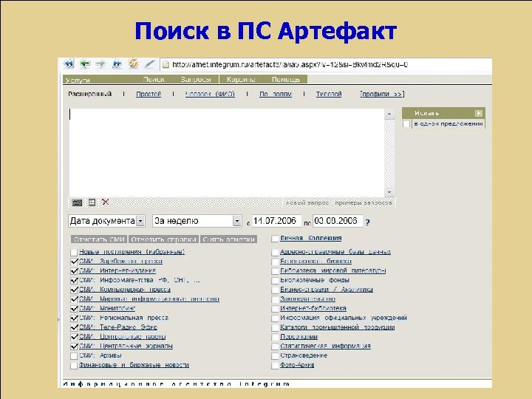Click the form/list icon below query box
The width and height of the screenshot is (532, 399).
[x=92, y=202]
